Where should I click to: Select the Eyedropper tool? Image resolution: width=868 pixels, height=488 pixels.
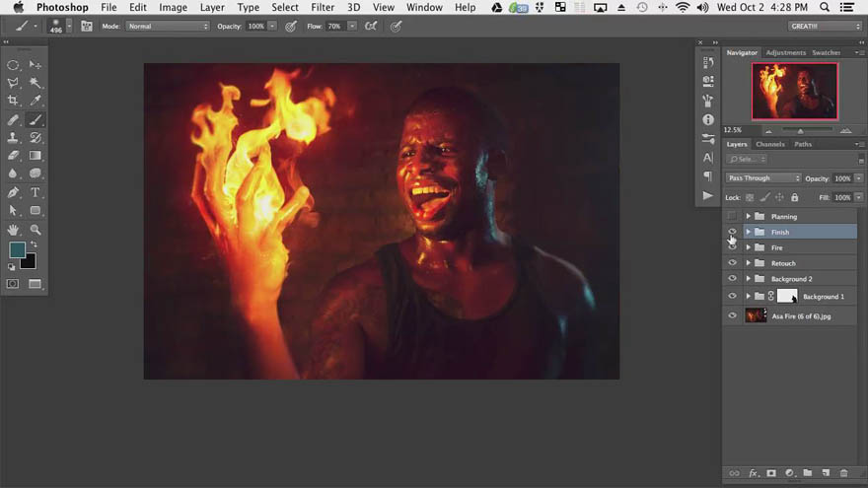click(x=35, y=101)
